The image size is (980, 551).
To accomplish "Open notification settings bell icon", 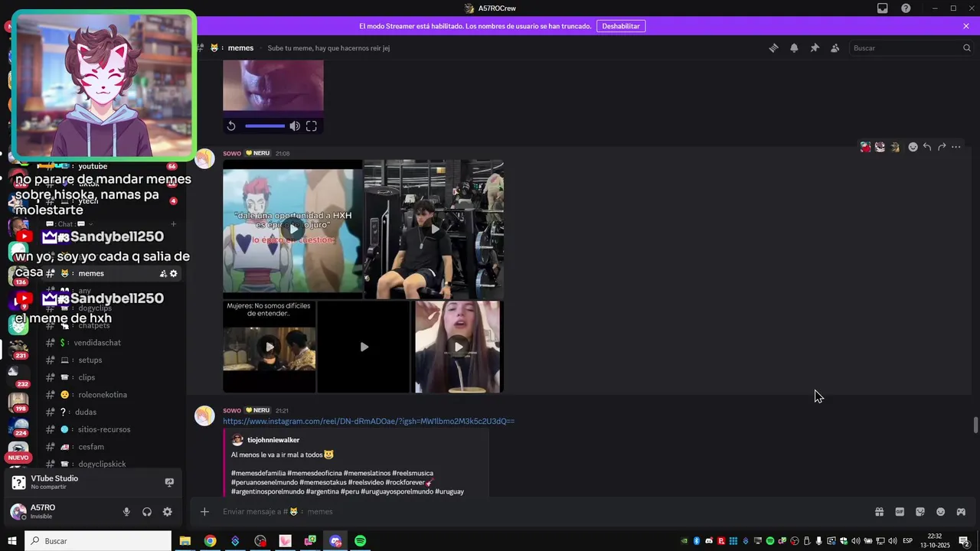I will [x=794, y=47].
